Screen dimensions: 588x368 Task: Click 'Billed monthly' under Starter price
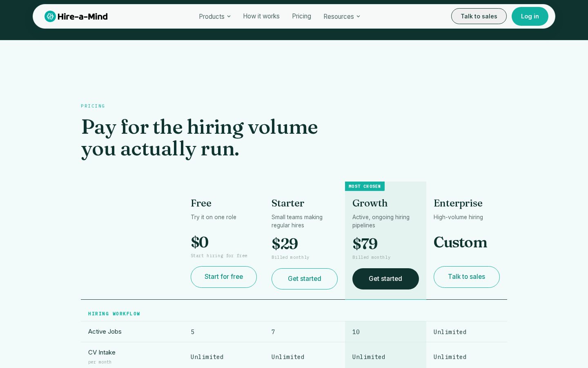click(290, 258)
